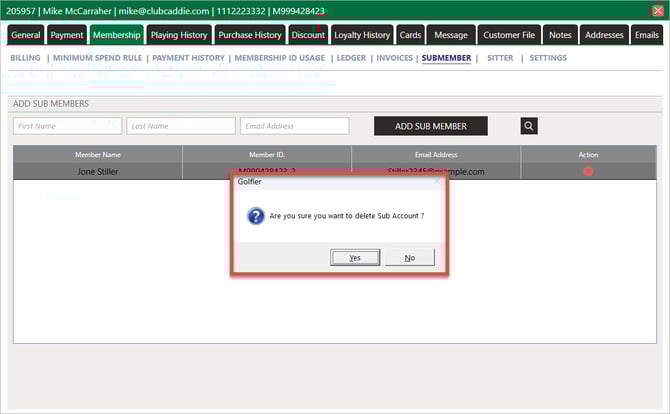Go to the Playing History tab
The width and height of the screenshot is (670, 414).
pyautogui.click(x=179, y=35)
